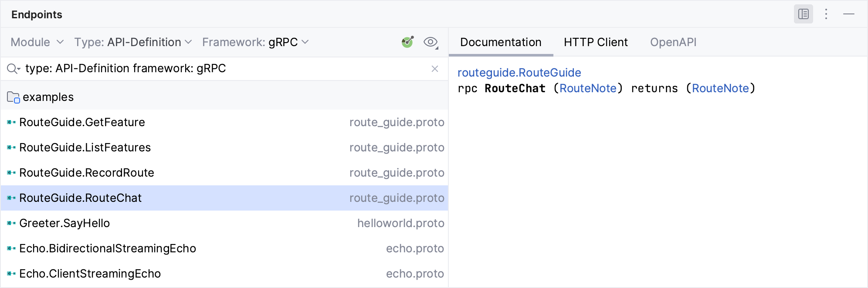This screenshot has height=288, width=868.
Task: Toggle the details panel layout icon
Action: coord(803,14)
